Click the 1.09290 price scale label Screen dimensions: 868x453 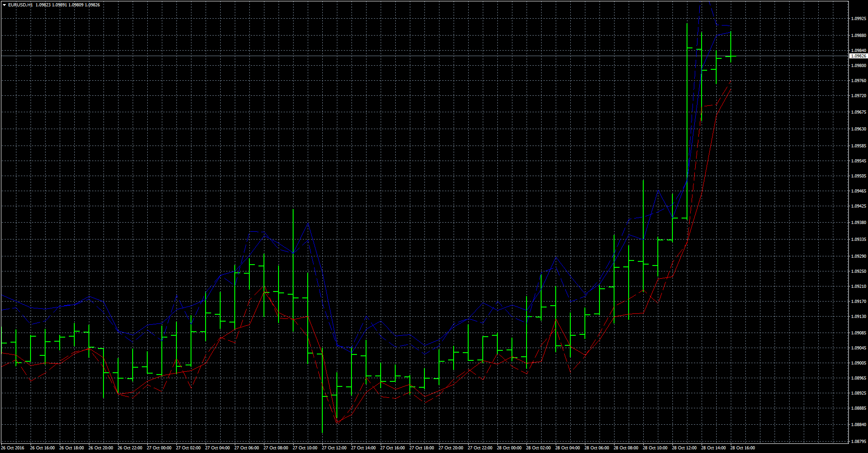858,256
